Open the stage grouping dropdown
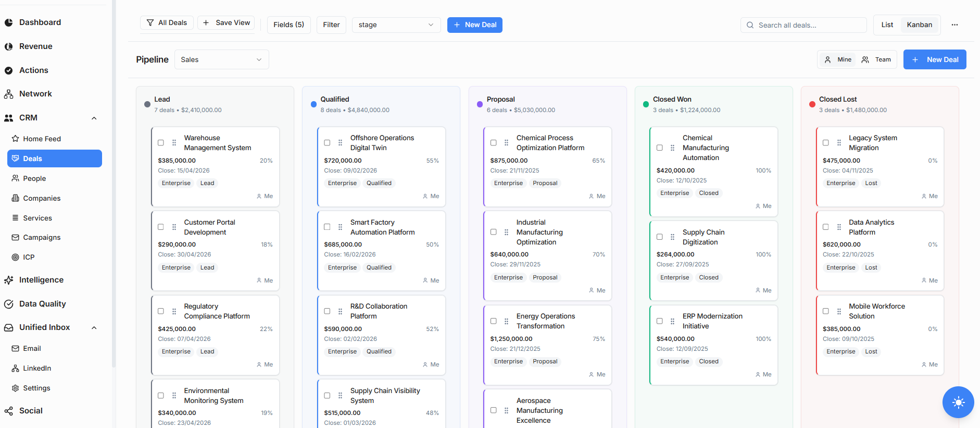The width and height of the screenshot is (980, 428). (x=396, y=25)
